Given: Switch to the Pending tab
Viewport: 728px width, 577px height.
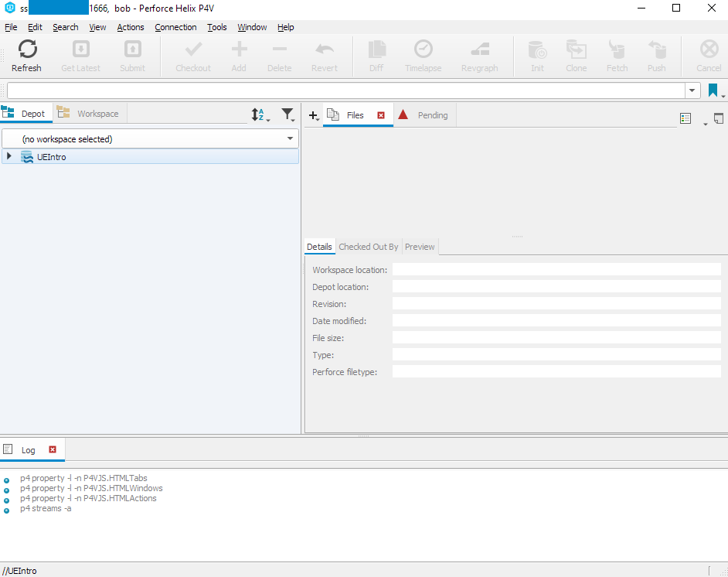Looking at the screenshot, I should tap(425, 115).
